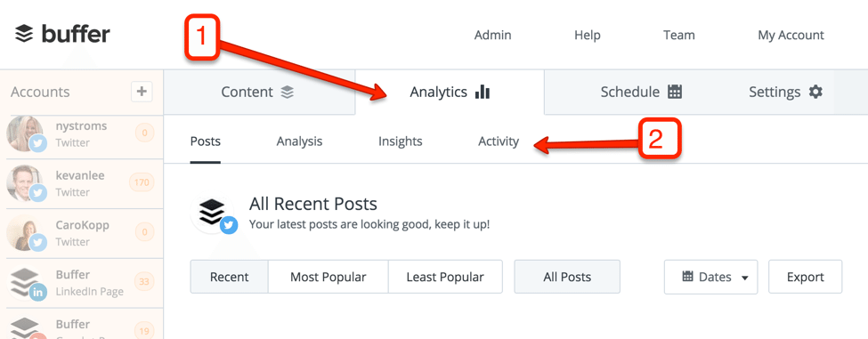
Task: Open the My Account menu
Action: pos(791,36)
